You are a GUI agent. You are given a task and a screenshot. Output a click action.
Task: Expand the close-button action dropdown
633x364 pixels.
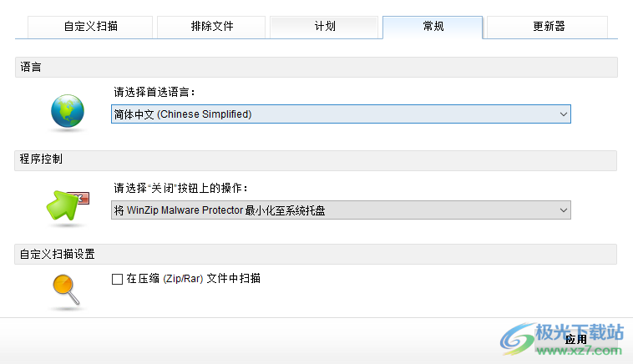tap(341, 210)
